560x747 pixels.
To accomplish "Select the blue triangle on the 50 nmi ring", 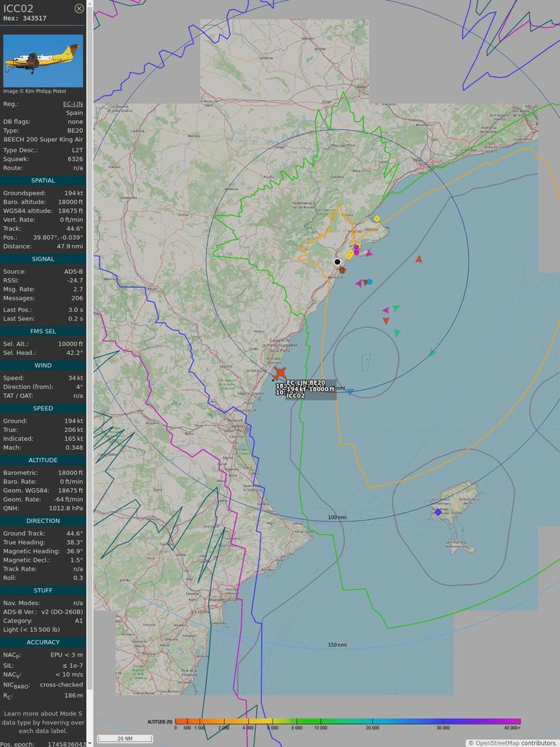I will 350,391.
